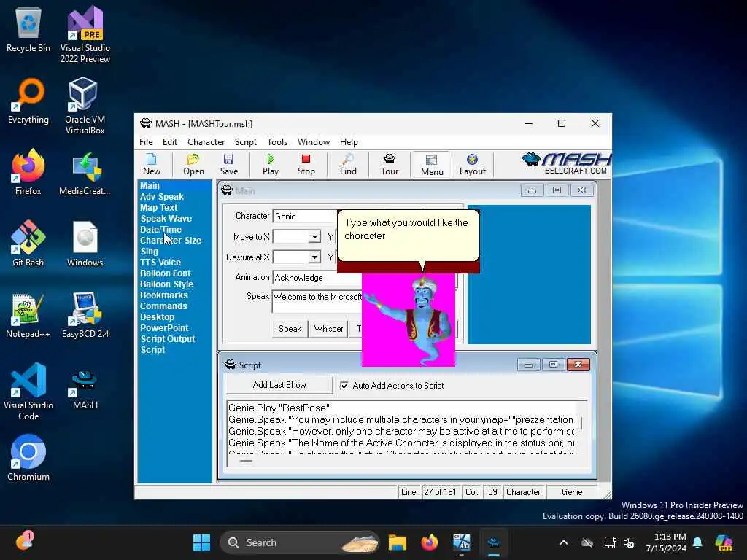The width and height of the screenshot is (747, 560).
Task: Toggle the Menu sidebar toolbar button
Action: pos(432,165)
